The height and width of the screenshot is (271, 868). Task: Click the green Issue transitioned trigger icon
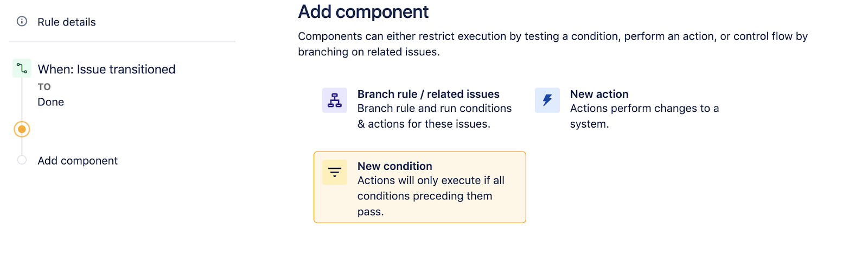tap(22, 68)
